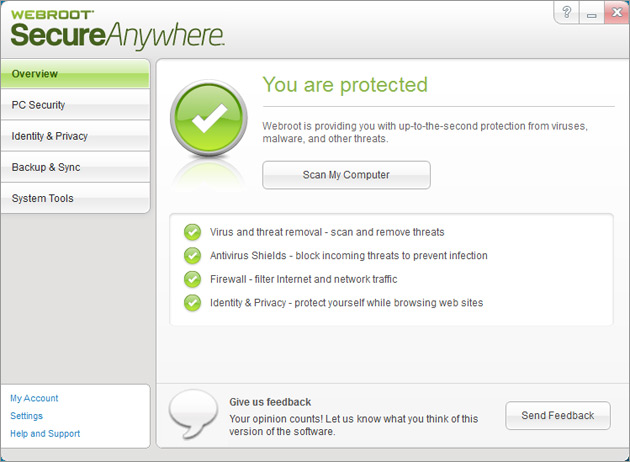This screenshot has width=630, height=462.
Task: Click the large green protected checkmark icon
Action: pos(209,118)
